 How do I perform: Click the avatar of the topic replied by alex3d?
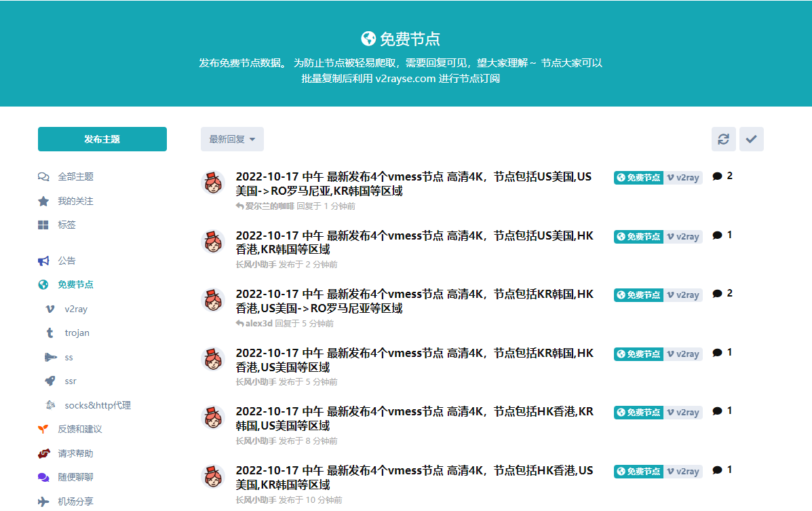pyautogui.click(x=213, y=301)
